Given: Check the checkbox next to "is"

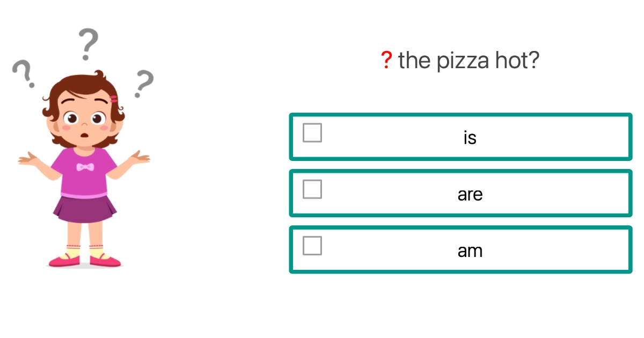Looking at the screenshot, I should click(x=312, y=133).
